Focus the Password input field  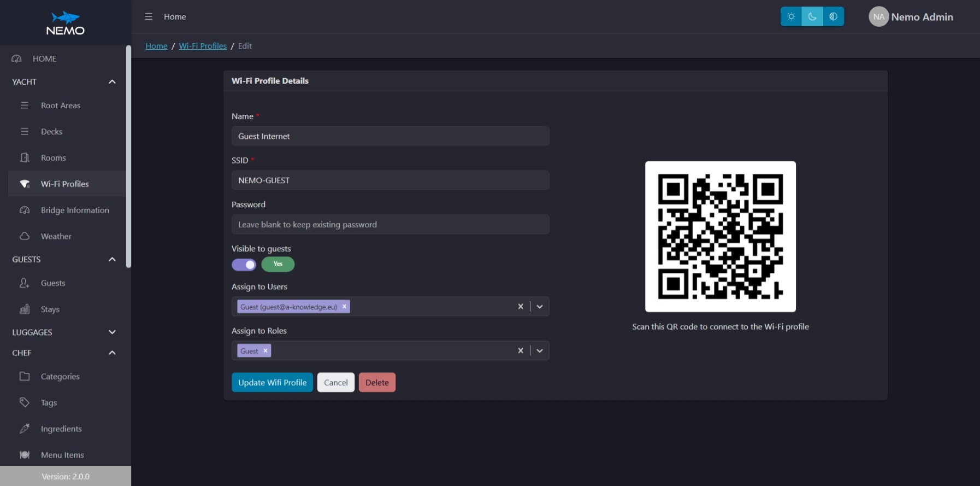pos(390,225)
